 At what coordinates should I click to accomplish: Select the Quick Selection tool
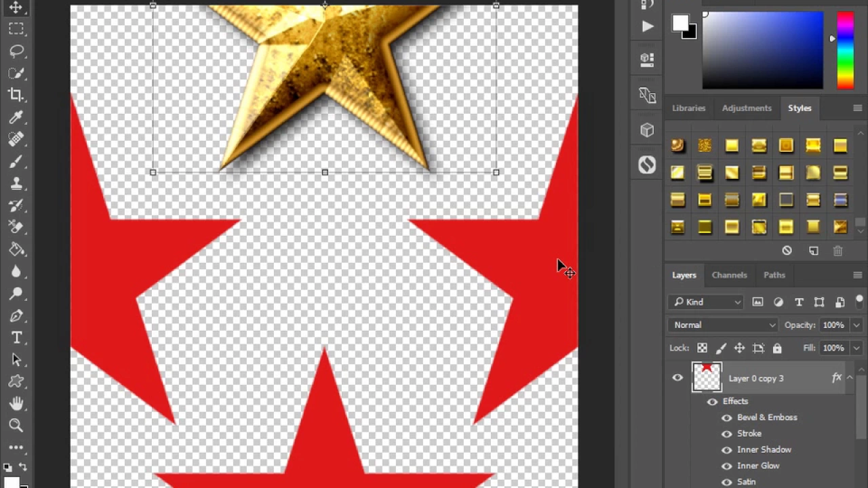point(16,73)
